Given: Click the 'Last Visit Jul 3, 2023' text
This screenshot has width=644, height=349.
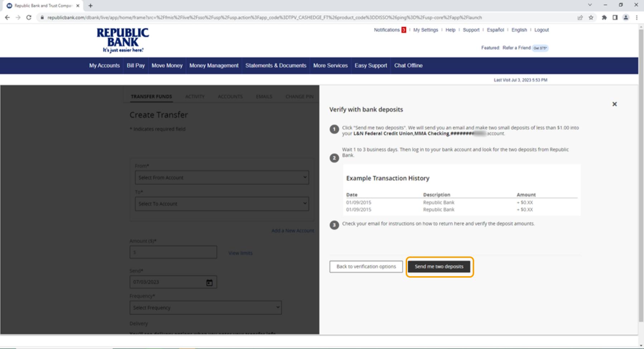Looking at the screenshot, I should tap(520, 80).
